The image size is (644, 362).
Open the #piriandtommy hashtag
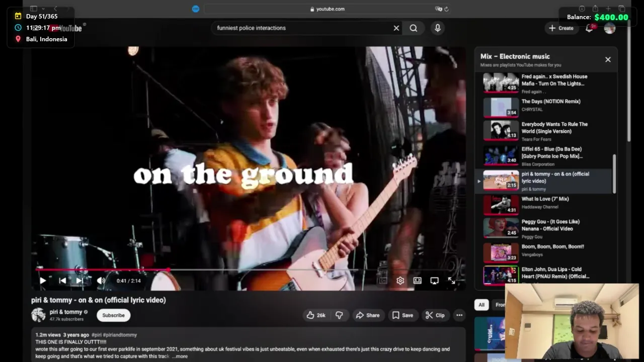point(120,335)
